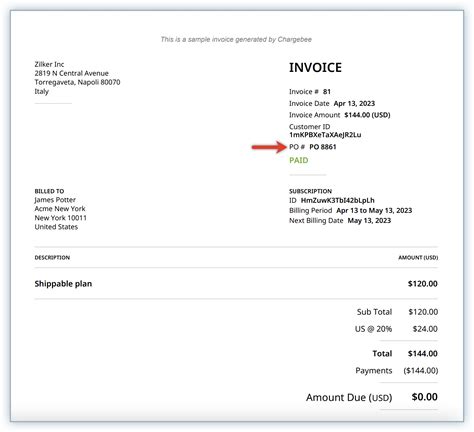Select the PO 8861 value
Viewport: 474px width, 432px height.
point(323,147)
